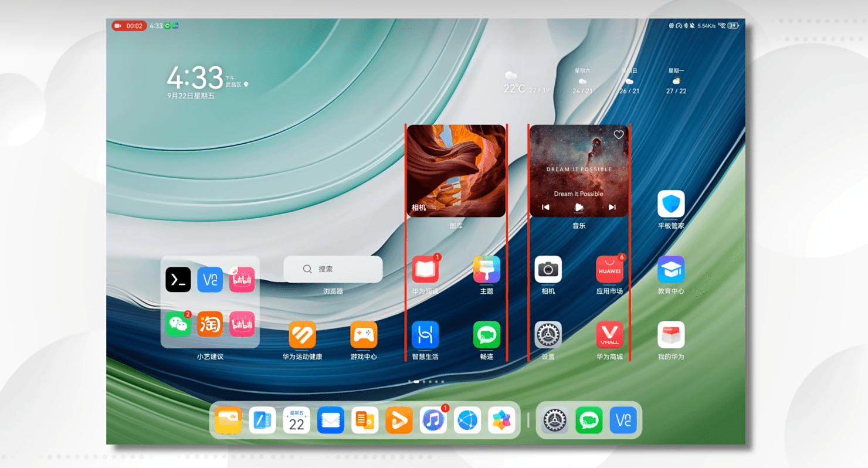Favorite the song with the heart icon
This screenshot has height=468, width=868.
(x=618, y=135)
